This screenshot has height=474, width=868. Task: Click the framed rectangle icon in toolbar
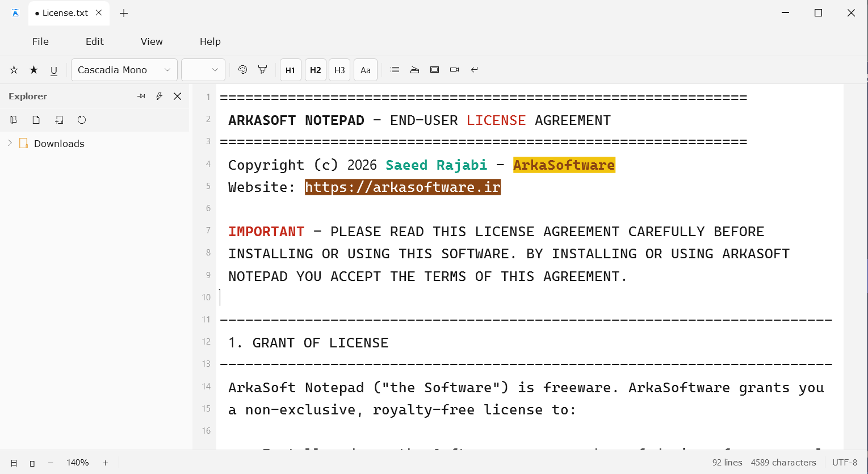(x=435, y=70)
